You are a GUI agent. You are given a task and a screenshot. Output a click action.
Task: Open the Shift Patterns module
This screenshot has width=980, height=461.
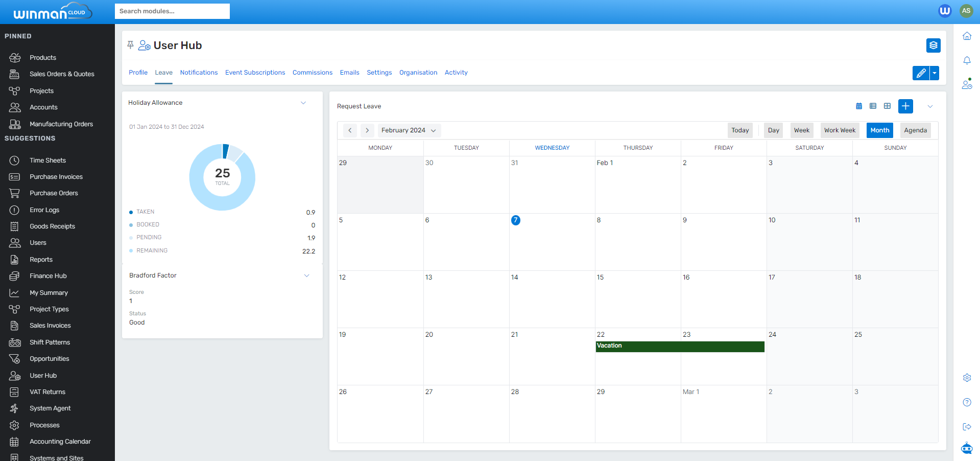[x=50, y=342]
